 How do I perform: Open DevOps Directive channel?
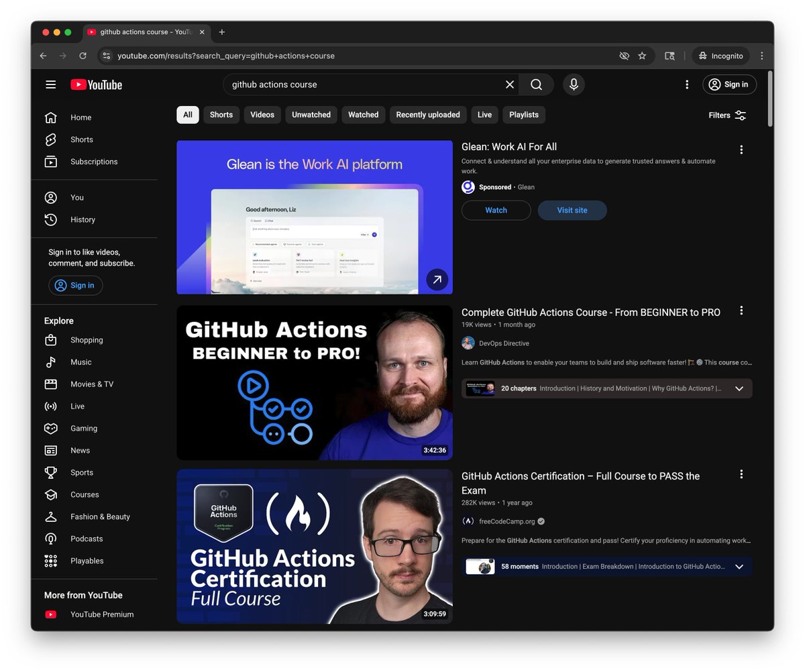coord(504,343)
